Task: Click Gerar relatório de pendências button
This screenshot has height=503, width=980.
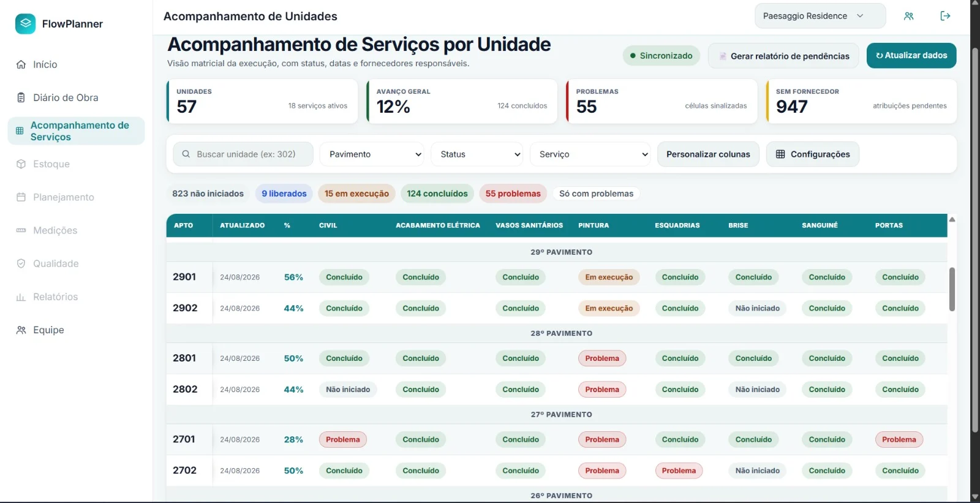Action: pyautogui.click(x=784, y=56)
